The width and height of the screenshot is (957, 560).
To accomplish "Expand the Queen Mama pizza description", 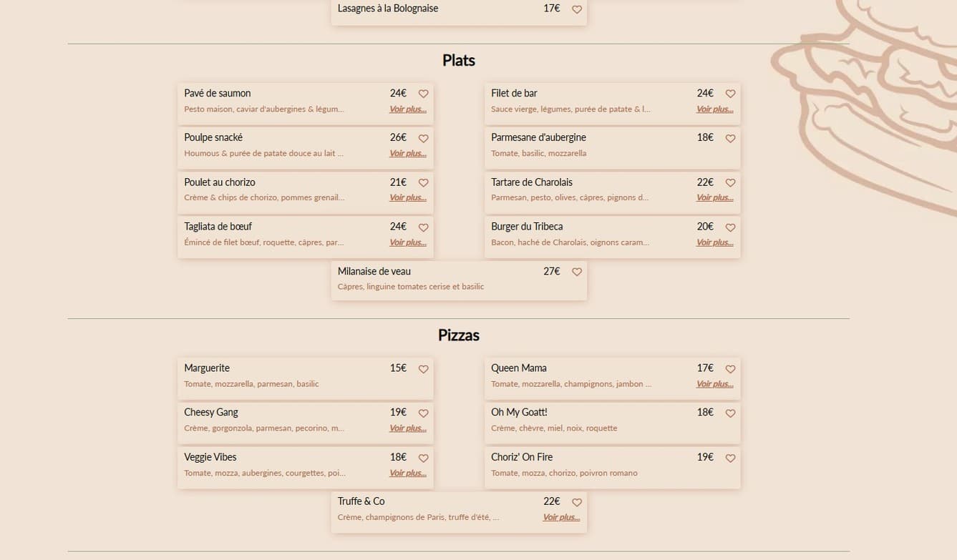I will 714,383.
